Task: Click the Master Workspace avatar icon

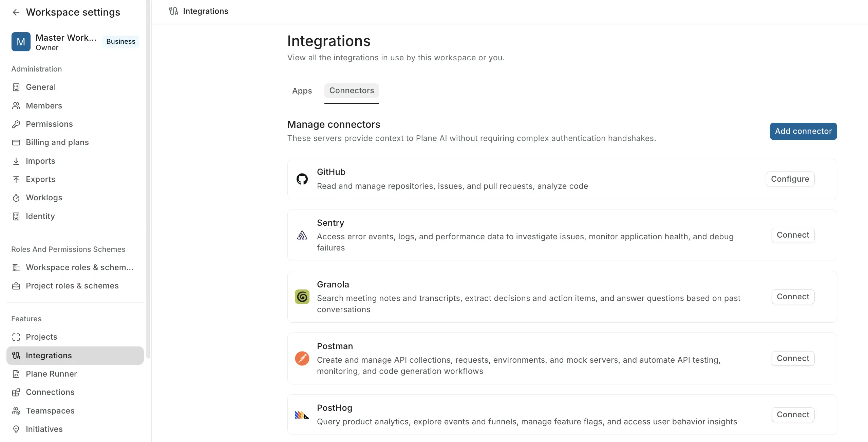Action: (x=21, y=42)
